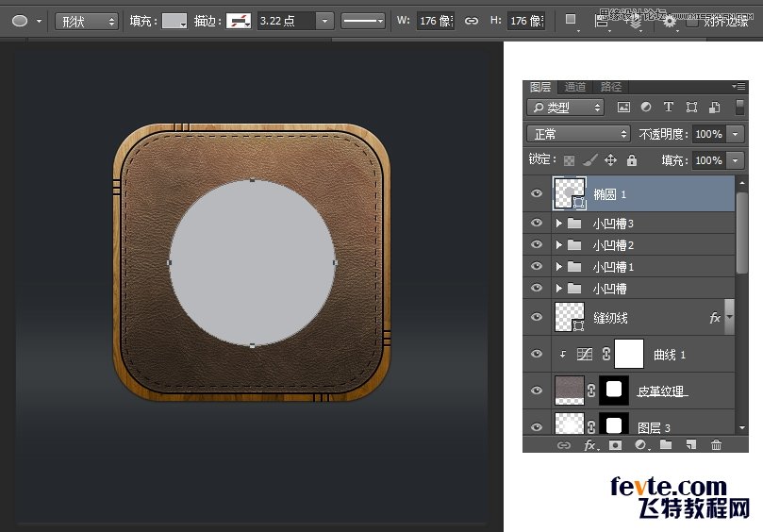Select the 缝纫线 layer thumbnail
The image size is (763, 532).
(570, 317)
